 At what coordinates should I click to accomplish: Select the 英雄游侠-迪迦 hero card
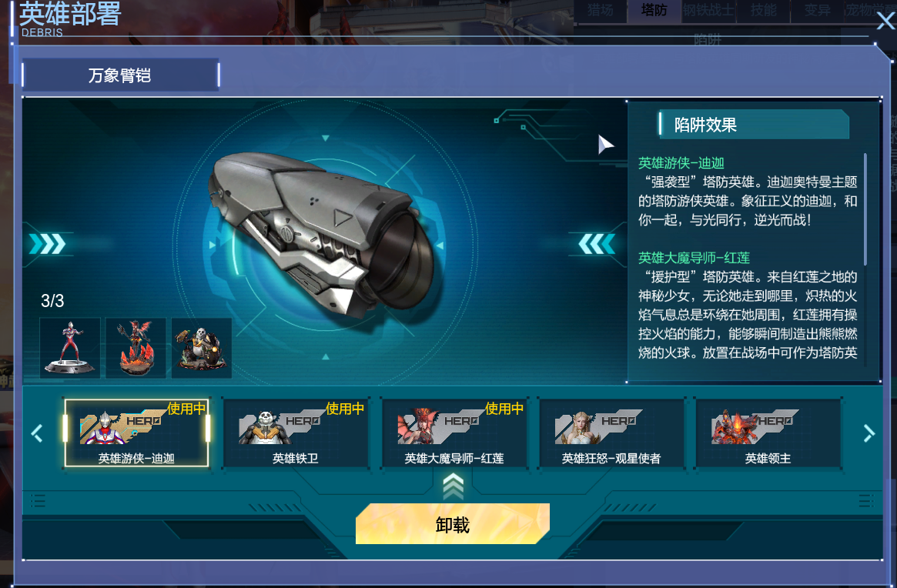pyautogui.click(x=136, y=433)
